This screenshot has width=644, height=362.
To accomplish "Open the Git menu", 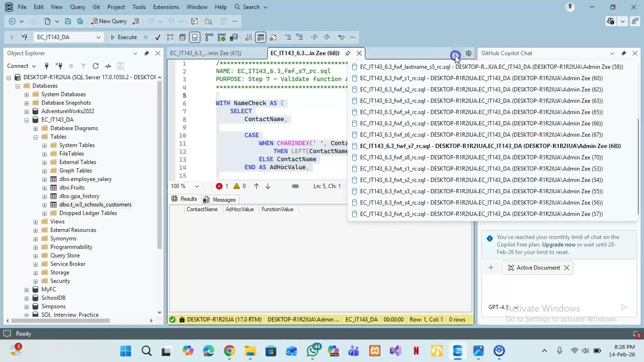I will pos(96,7).
